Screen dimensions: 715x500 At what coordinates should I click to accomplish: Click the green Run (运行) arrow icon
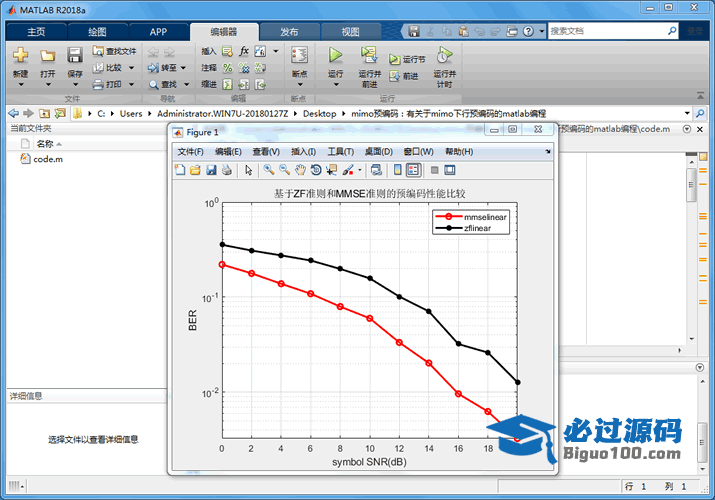(336, 56)
